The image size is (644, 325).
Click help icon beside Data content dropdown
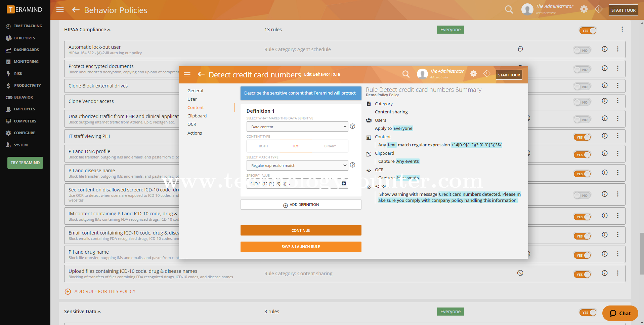point(352,127)
